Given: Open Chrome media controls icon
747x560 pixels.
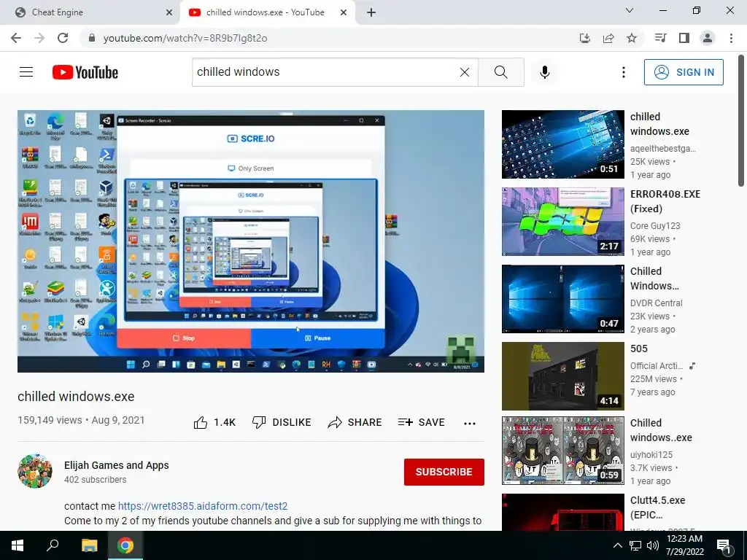Looking at the screenshot, I should tap(660, 38).
